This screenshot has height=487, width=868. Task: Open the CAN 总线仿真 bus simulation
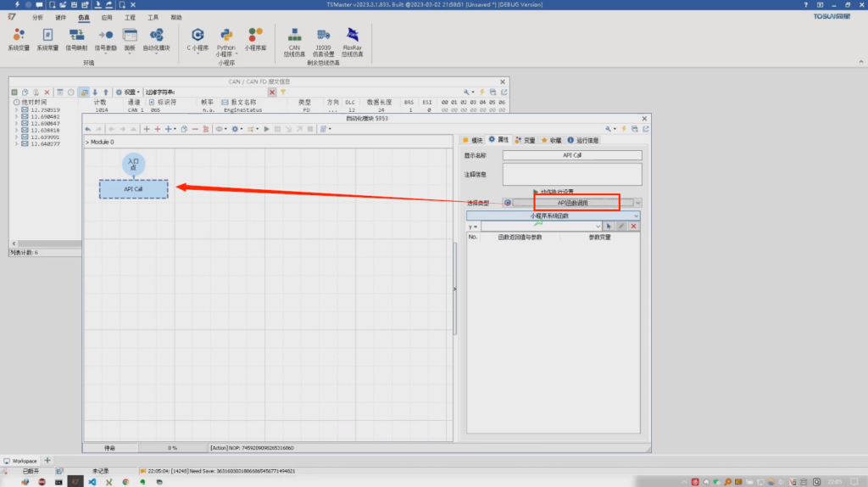pos(294,36)
